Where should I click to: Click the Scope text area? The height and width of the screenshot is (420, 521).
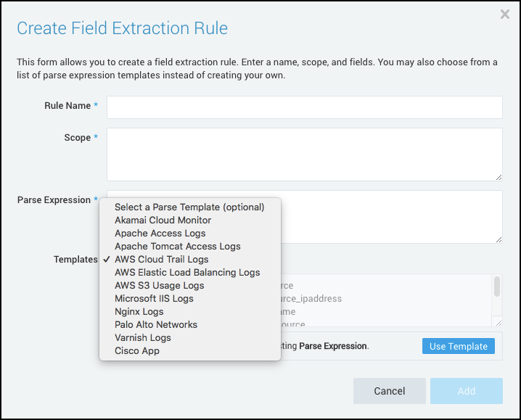[304, 154]
